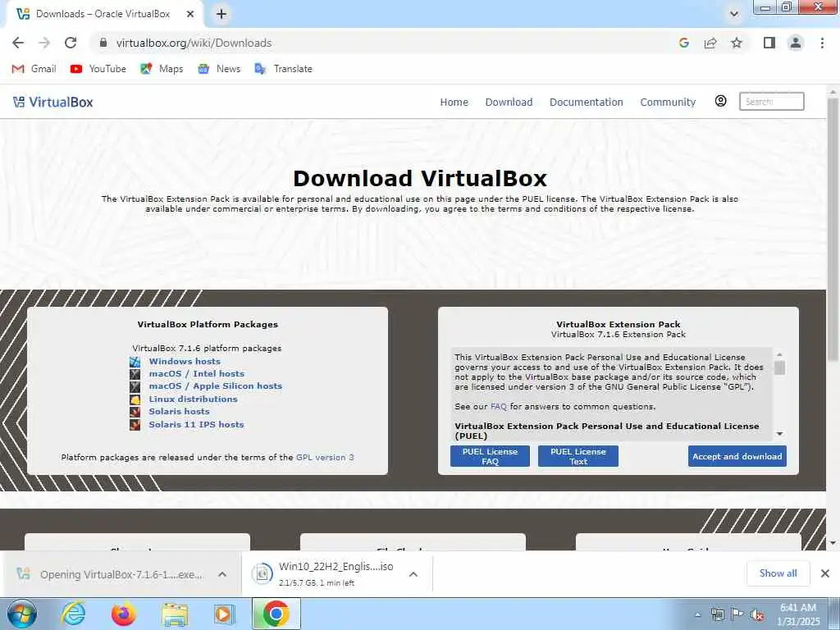The image size is (840, 630).
Task: Click the address bar URL
Action: (194, 43)
